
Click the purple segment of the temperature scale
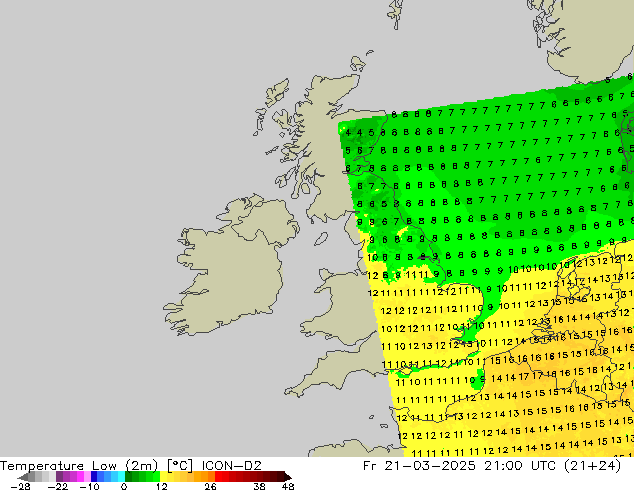click(73, 476)
